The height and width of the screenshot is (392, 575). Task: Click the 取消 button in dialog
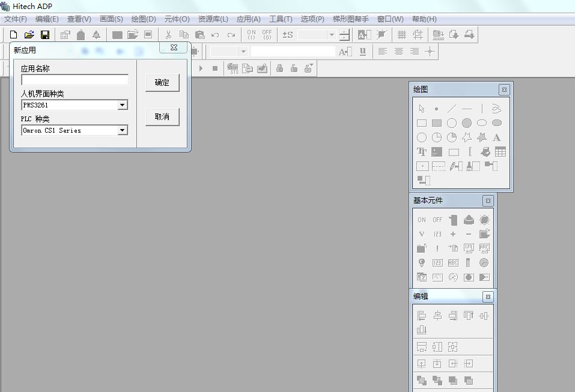pos(162,116)
